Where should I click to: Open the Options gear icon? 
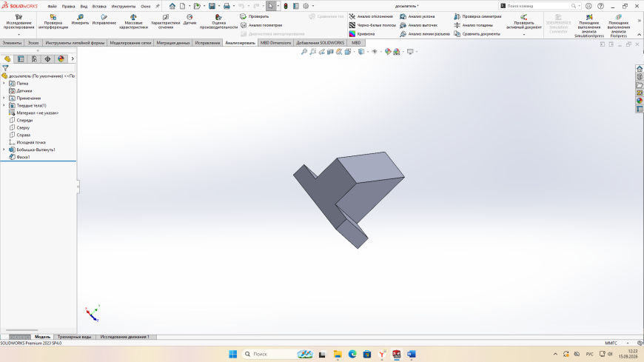point(306,6)
